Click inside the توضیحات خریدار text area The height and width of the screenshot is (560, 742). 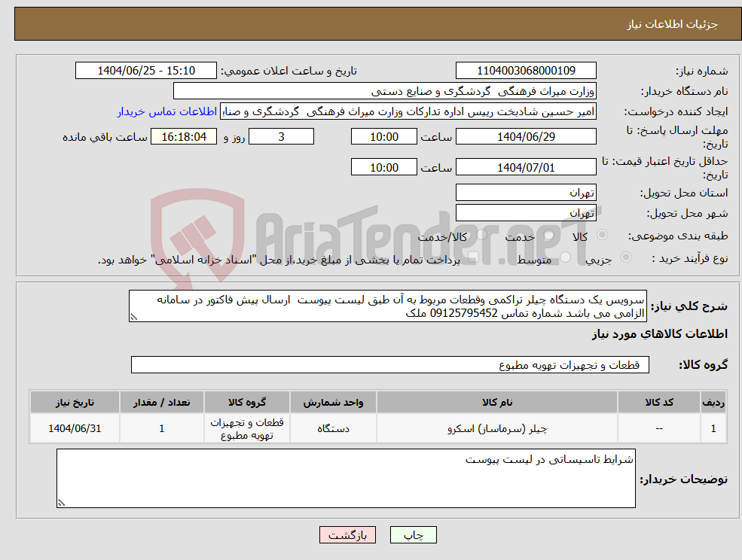pos(347,476)
